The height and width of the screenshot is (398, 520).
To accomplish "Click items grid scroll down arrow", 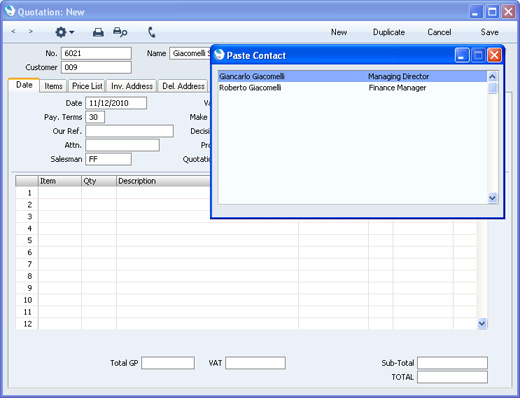I will pyautogui.click(x=482, y=323).
